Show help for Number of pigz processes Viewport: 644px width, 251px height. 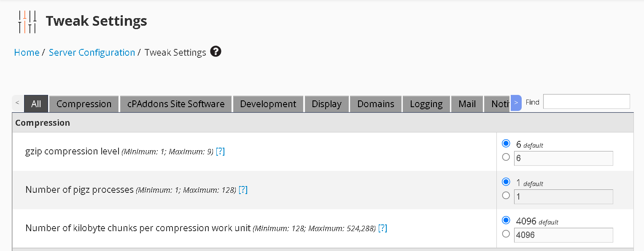[x=243, y=190]
